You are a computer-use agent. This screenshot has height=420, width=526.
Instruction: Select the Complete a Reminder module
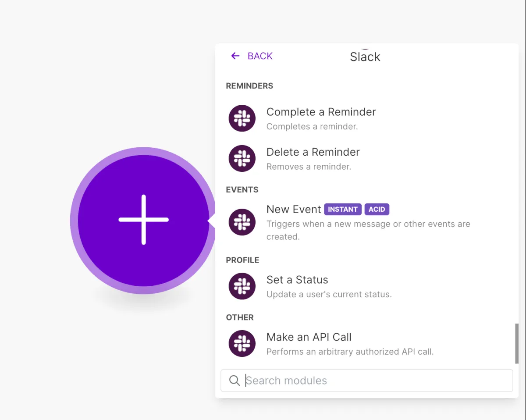(366, 118)
